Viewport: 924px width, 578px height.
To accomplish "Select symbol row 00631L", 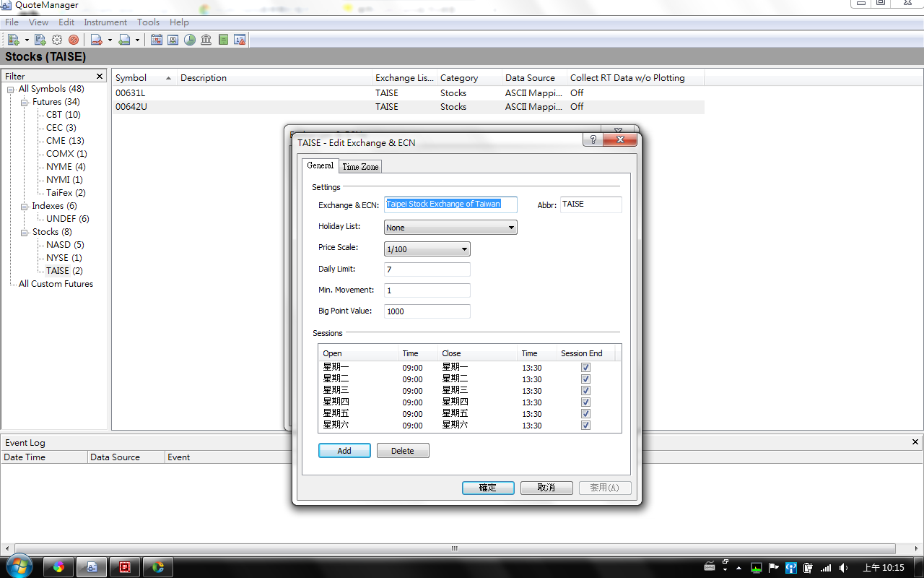I will pyautogui.click(x=409, y=93).
